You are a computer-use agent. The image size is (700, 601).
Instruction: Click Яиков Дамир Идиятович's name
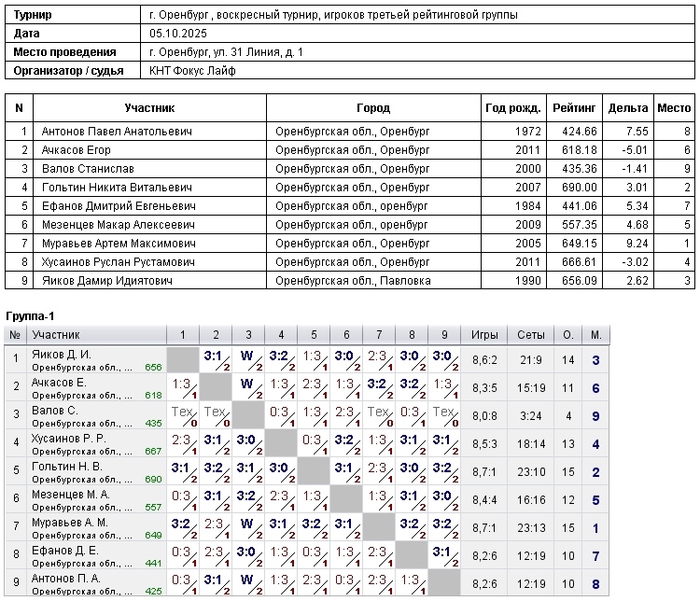pyautogui.click(x=106, y=280)
